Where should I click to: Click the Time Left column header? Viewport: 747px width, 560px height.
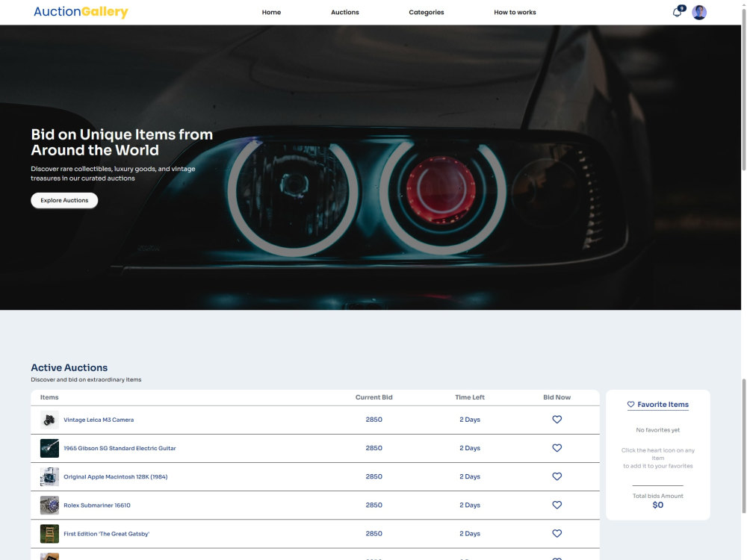[x=469, y=397]
